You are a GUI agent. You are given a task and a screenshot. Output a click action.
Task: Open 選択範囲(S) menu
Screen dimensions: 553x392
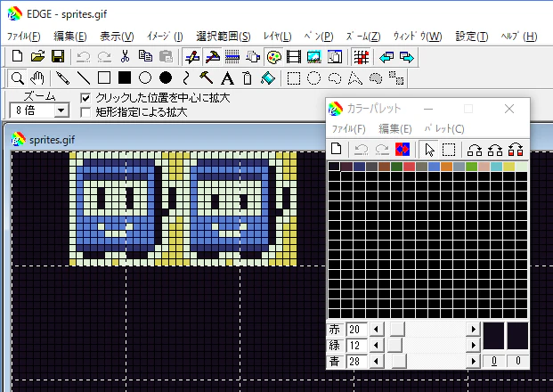(x=224, y=36)
